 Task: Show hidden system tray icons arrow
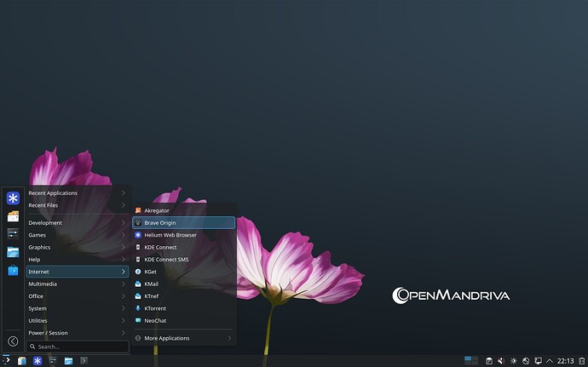pos(550,361)
